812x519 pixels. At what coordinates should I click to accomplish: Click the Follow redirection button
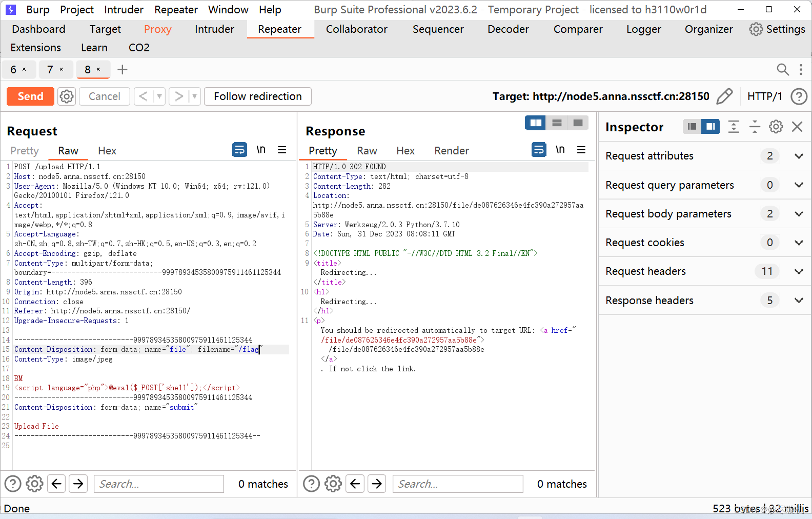coord(258,96)
